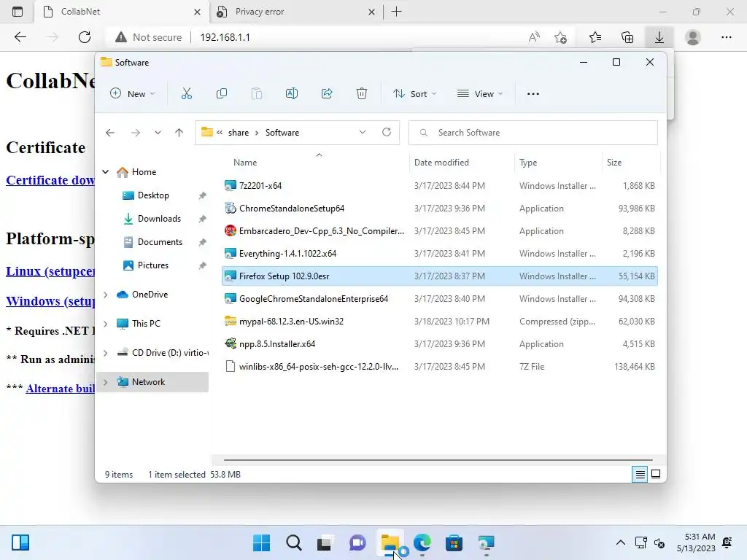Open the Widgets icon on taskbar
Viewport: 747px width, 560px height.
pyautogui.click(x=20, y=542)
